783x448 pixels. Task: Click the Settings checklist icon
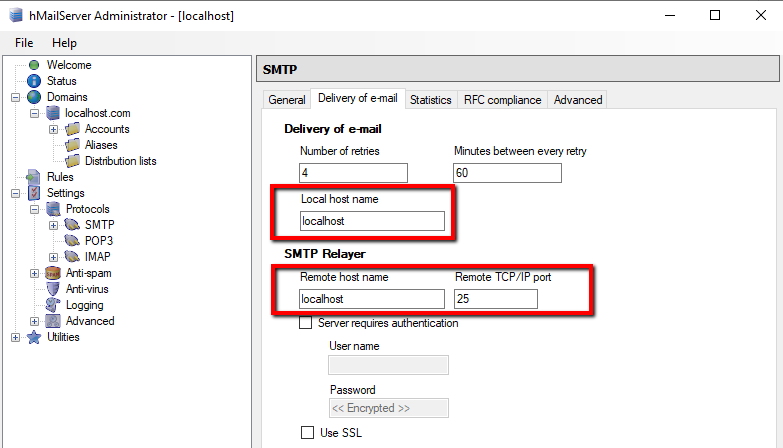tap(34, 193)
